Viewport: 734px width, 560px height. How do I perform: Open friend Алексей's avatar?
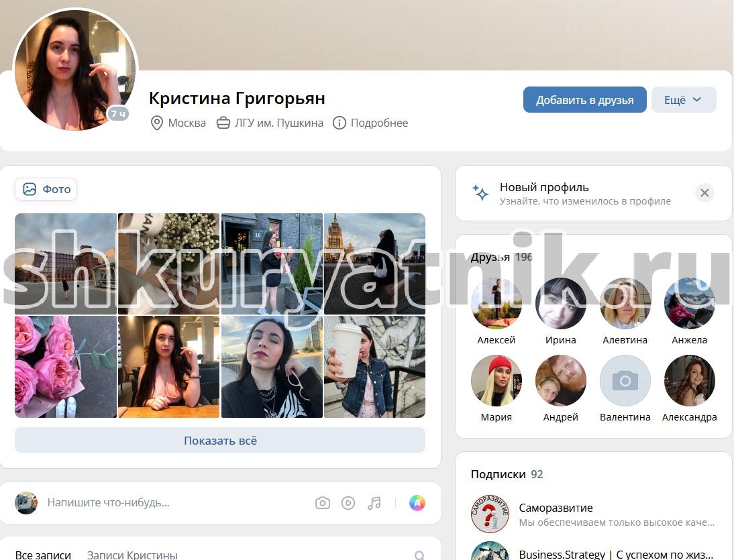pos(496,303)
